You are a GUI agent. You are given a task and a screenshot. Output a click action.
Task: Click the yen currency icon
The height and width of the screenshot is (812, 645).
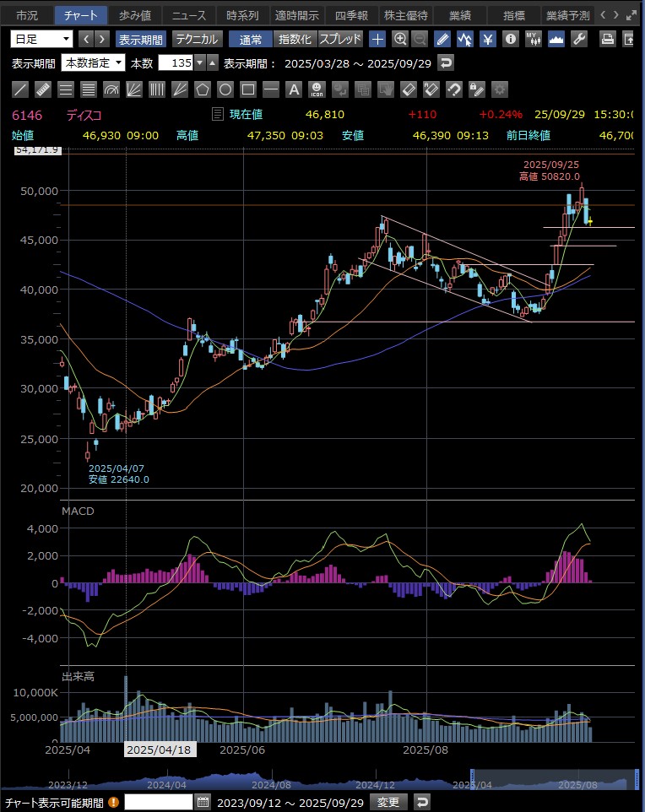(488, 39)
